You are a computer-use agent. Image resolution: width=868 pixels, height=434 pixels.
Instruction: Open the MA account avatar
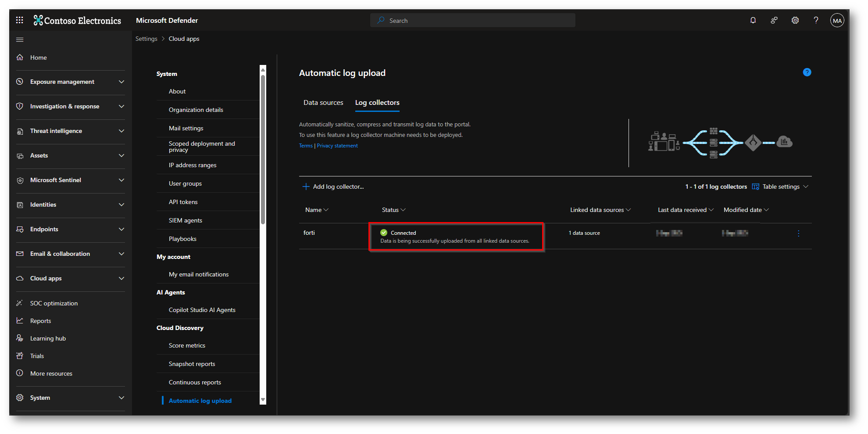coord(837,21)
